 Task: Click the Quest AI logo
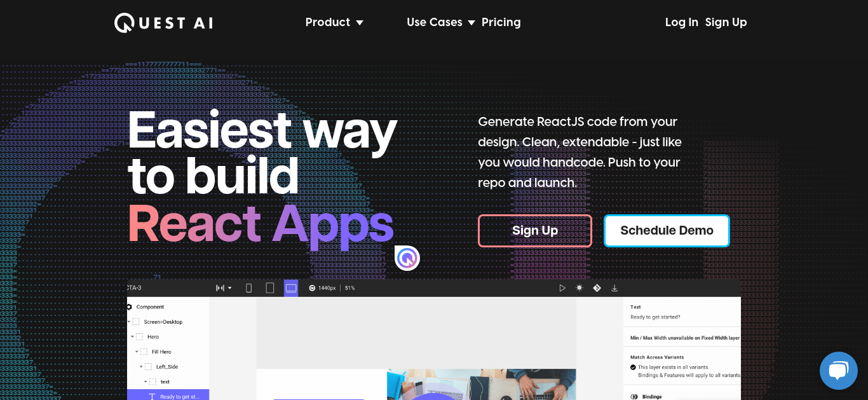(x=163, y=23)
